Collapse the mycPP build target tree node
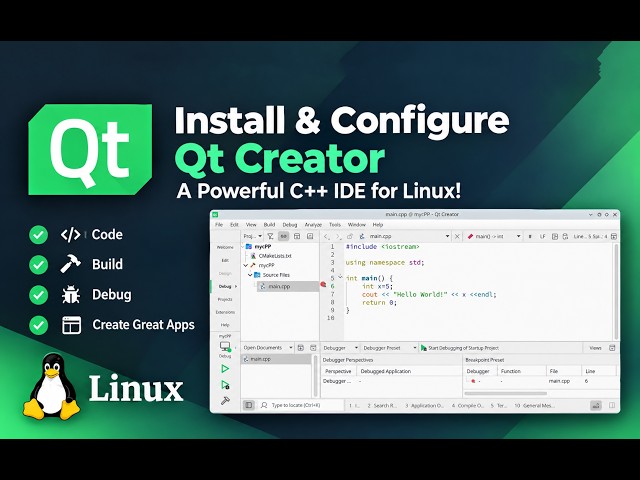640x480 pixels. point(246,265)
